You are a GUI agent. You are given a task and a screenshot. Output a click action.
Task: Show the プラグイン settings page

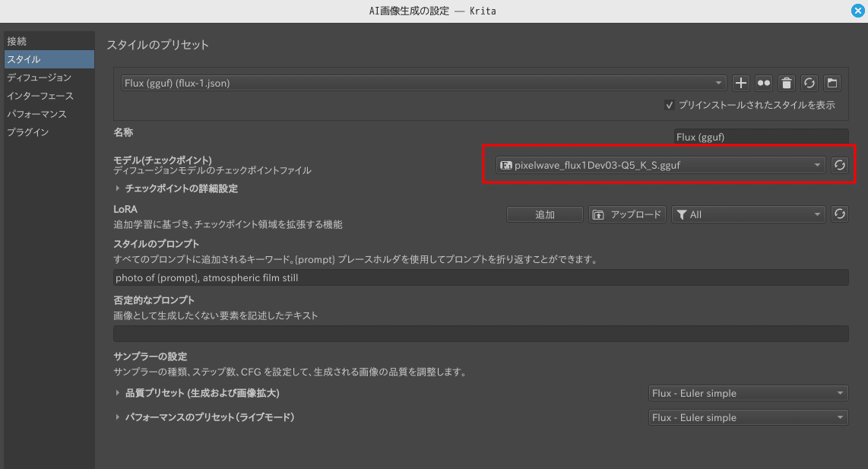coord(49,132)
